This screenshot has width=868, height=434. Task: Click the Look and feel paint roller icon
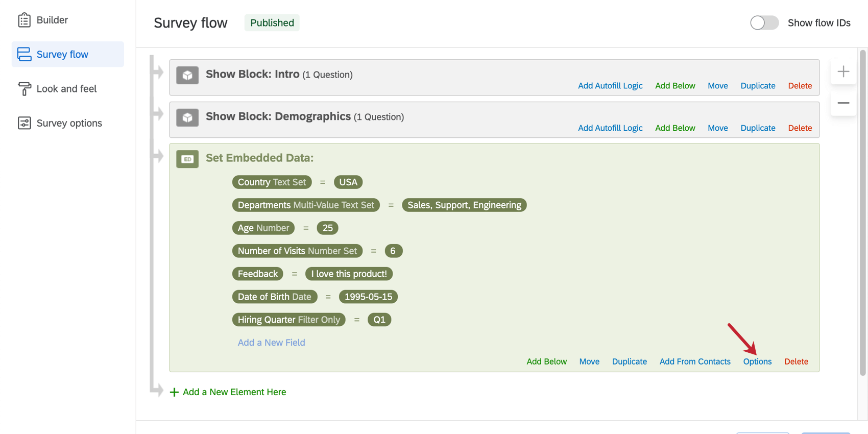click(x=24, y=89)
